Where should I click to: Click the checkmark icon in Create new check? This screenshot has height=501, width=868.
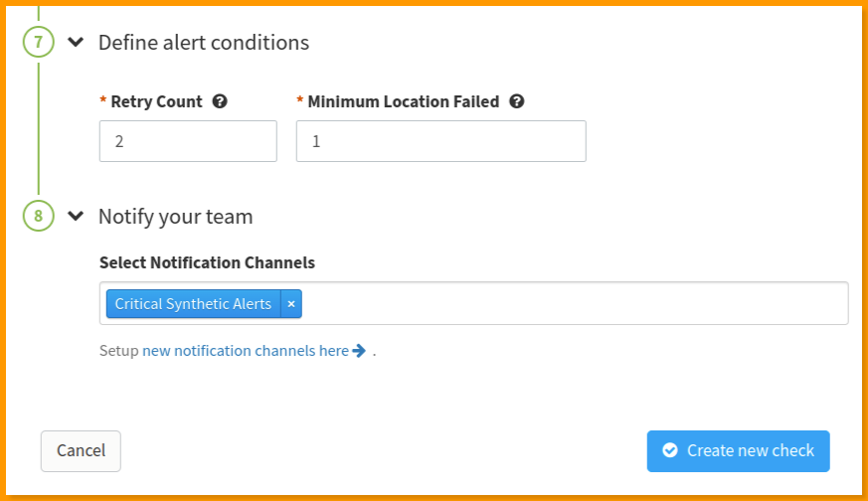(x=670, y=450)
